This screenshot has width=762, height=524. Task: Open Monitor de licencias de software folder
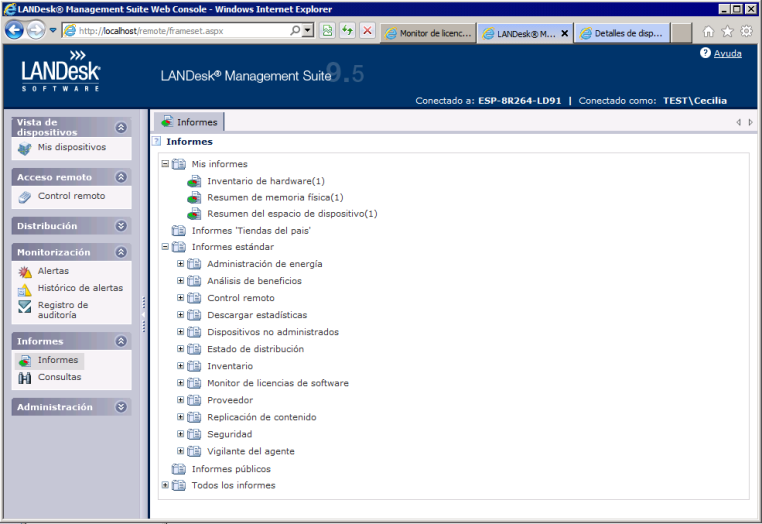click(x=277, y=383)
